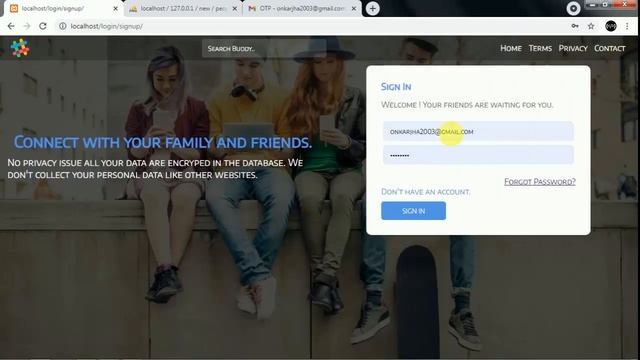Screen dimensions: 640x360
Task: Open the Home nav link
Action: click(511, 48)
